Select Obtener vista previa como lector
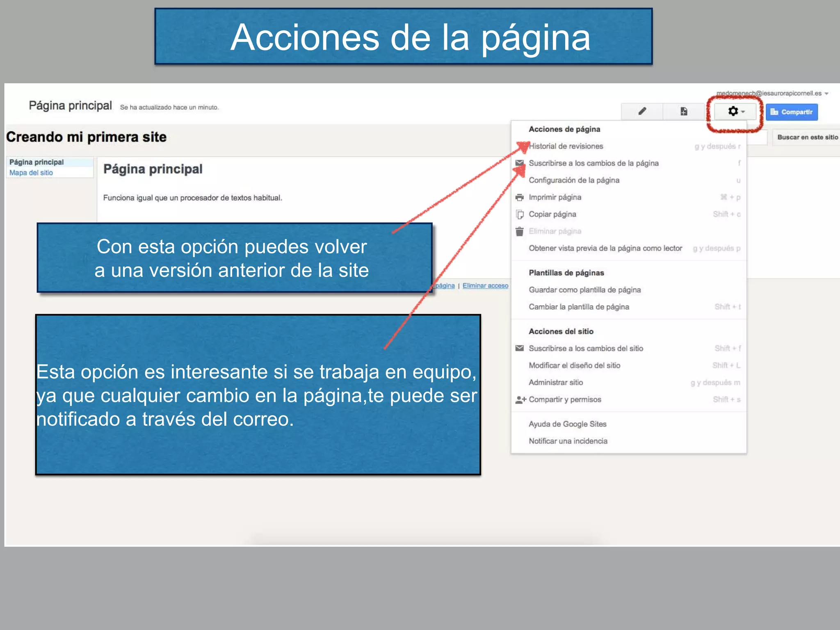The height and width of the screenshot is (630, 840). coord(628,249)
